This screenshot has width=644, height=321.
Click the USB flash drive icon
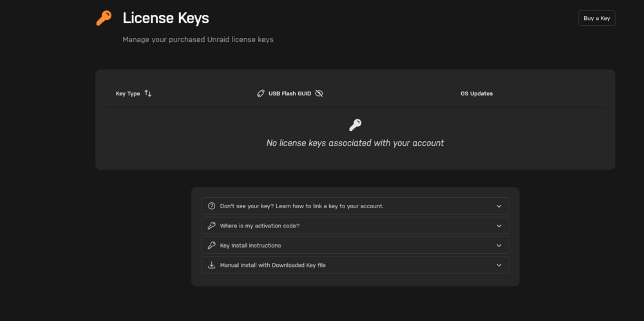[260, 93]
